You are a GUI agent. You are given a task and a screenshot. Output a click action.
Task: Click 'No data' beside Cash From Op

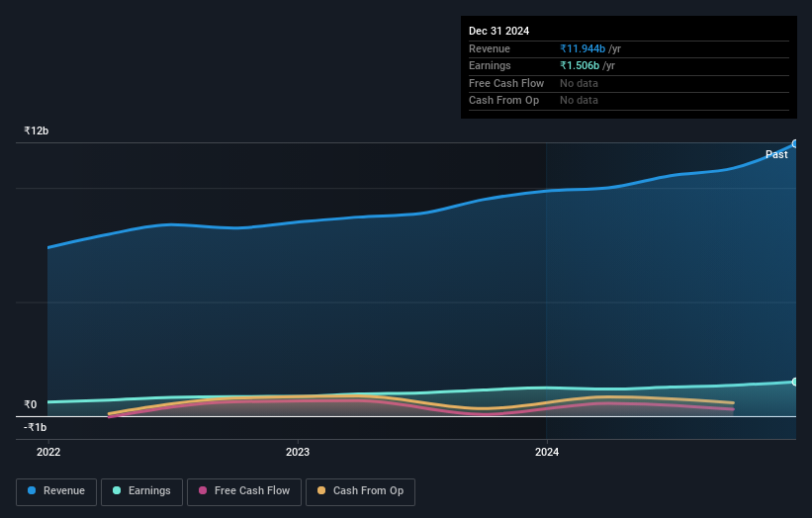(579, 101)
